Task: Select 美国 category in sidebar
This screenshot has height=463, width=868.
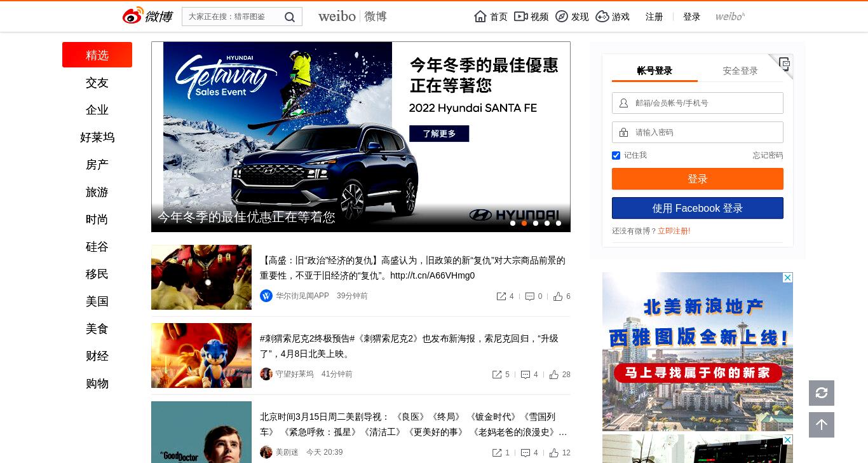Action: coord(97,301)
